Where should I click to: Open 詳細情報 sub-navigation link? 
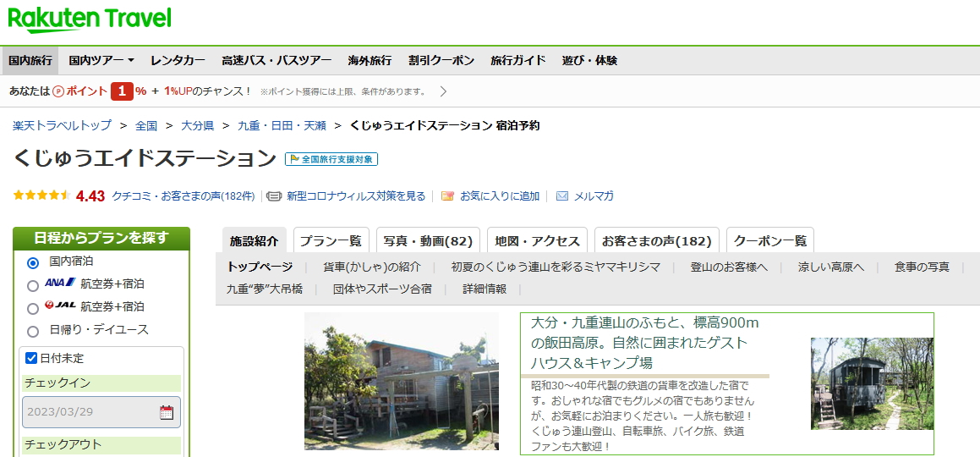485,289
